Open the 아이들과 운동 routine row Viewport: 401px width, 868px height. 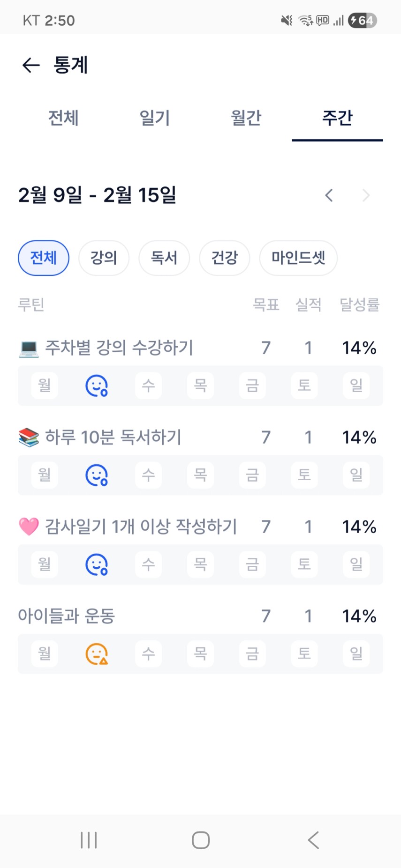coord(67,616)
